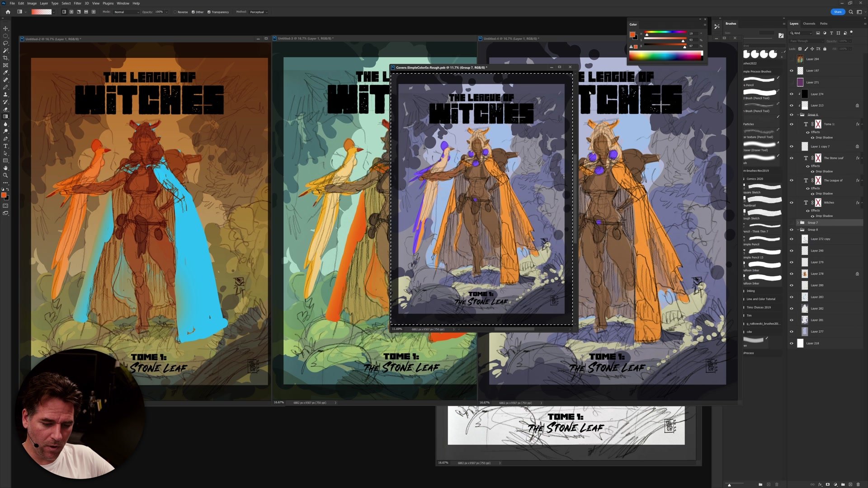
Task: Select the Eraser tool
Action: tap(5, 109)
